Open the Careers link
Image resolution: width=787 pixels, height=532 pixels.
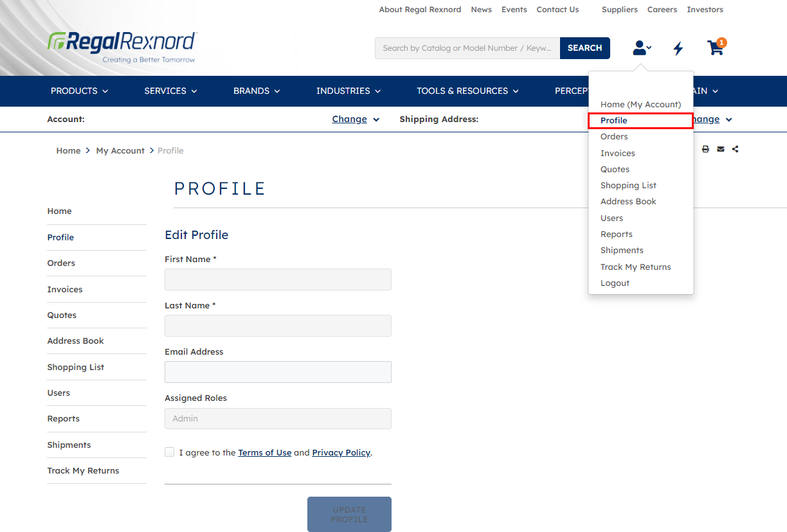[662, 10]
